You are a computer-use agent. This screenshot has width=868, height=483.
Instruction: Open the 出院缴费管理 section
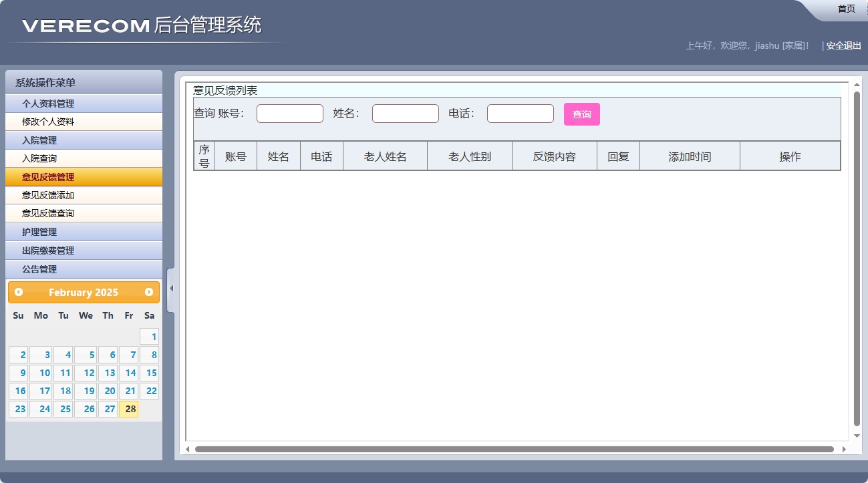pyautogui.click(x=84, y=251)
